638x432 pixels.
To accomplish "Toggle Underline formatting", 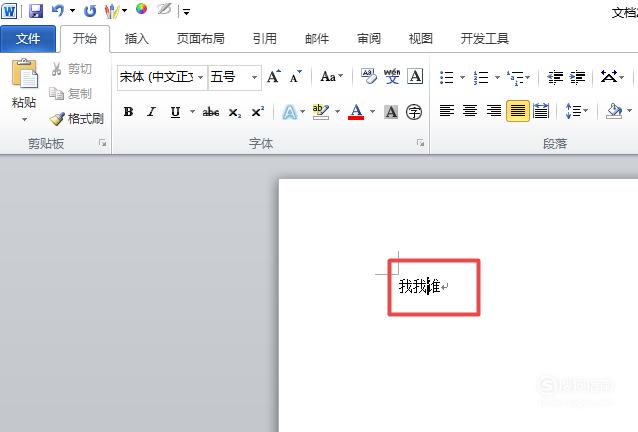I will [x=175, y=112].
